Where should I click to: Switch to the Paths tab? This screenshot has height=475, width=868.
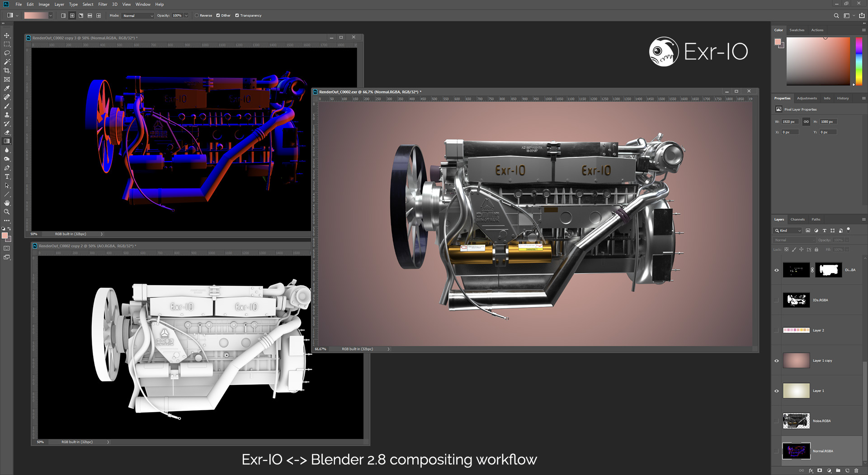816,219
